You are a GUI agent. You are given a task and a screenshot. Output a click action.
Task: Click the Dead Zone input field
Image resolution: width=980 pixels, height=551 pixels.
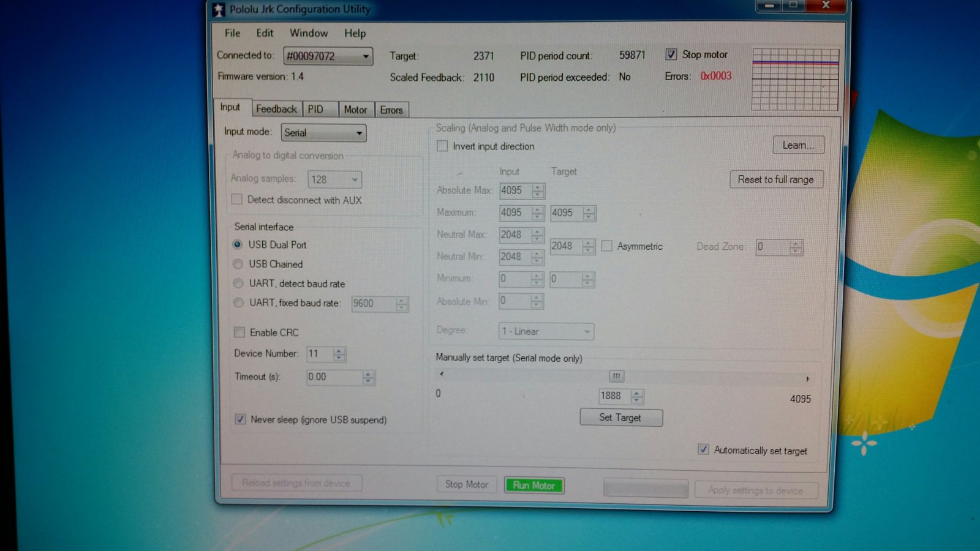click(x=773, y=247)
